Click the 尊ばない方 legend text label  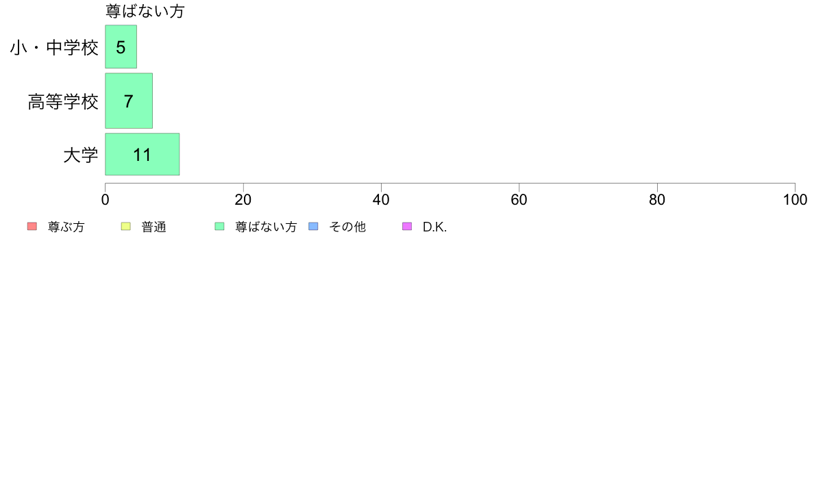pyautogui.click(x=266, y=227)
